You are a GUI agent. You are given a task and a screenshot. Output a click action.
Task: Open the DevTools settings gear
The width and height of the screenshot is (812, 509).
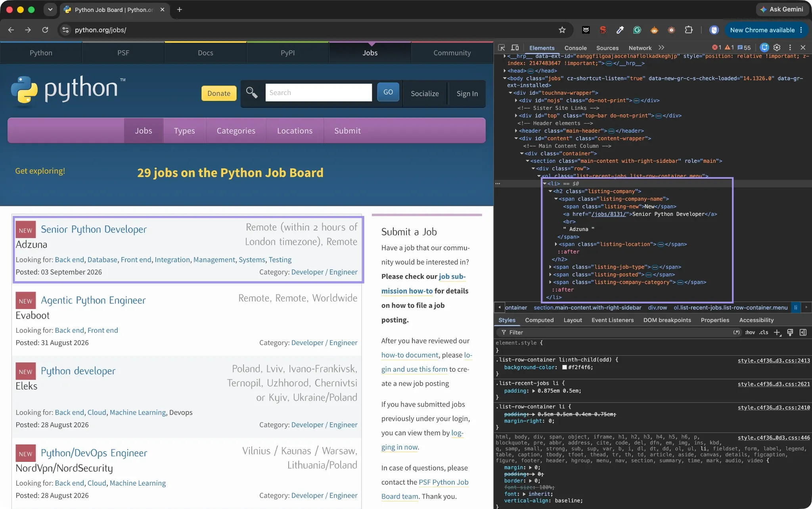777,48
